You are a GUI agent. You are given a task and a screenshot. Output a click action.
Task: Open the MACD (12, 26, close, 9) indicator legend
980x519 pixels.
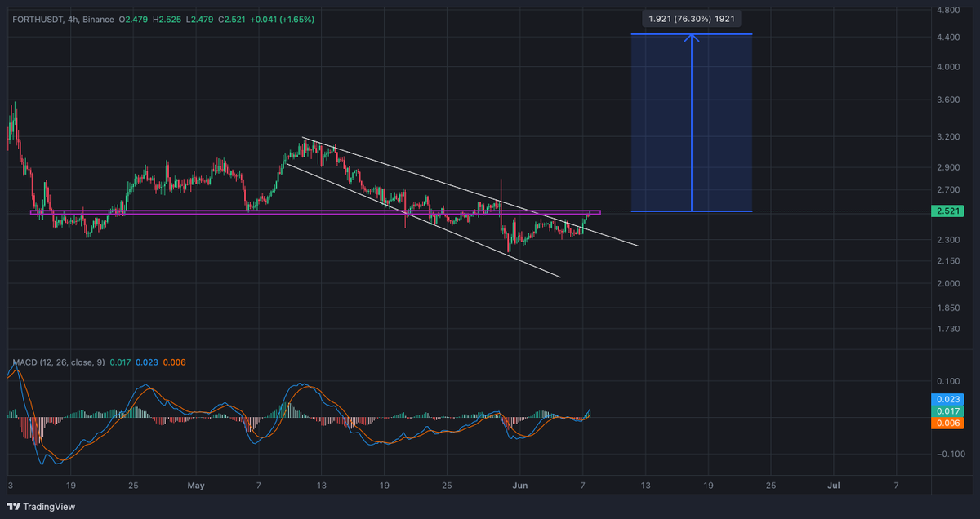click(58, 362)
